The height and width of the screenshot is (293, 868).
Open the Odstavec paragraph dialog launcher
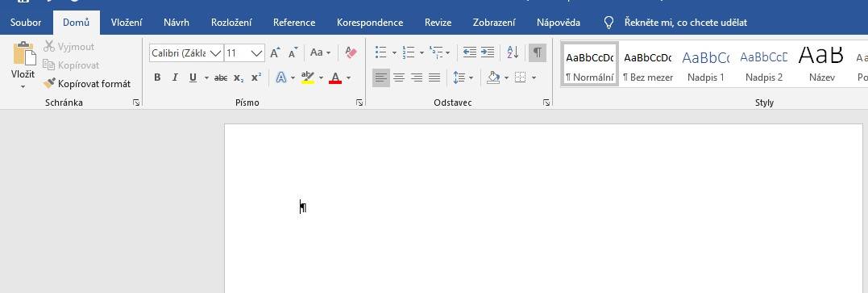tap(546, 103)
